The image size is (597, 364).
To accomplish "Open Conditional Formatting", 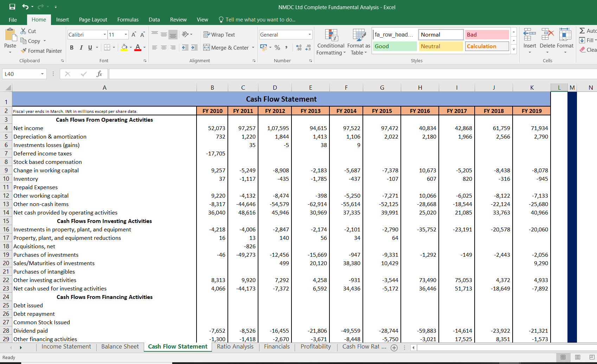I will pyautogui.click(x=331, y=42).
